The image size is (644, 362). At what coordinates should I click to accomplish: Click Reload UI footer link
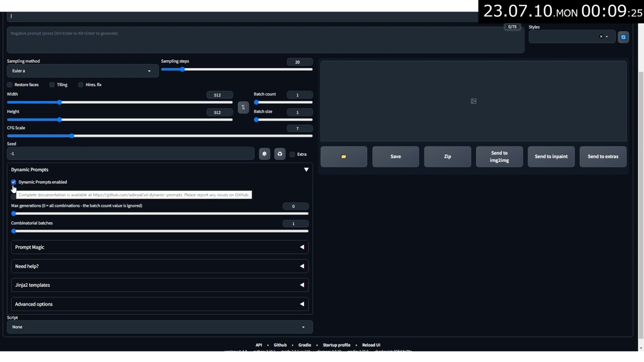point(371,345)
